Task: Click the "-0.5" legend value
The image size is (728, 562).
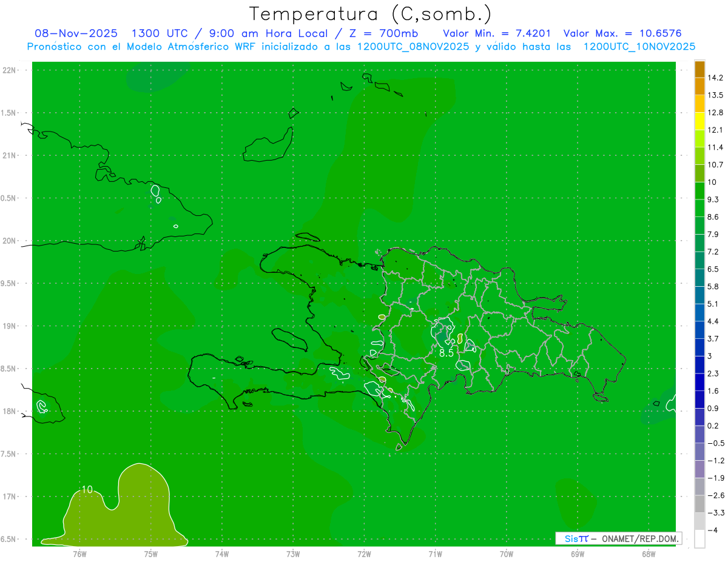Action: [715, 444]
